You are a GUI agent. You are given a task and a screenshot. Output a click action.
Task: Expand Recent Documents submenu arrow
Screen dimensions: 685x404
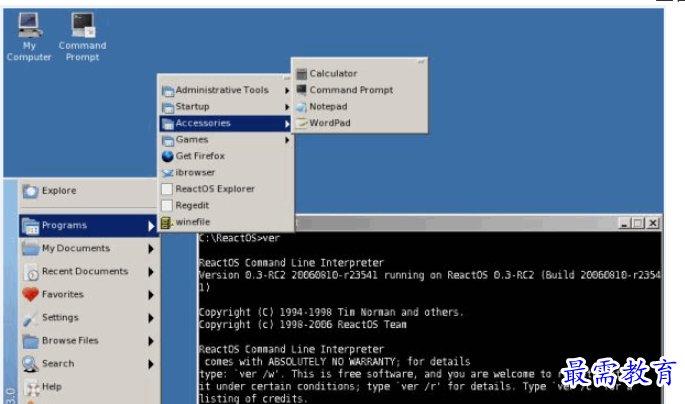(151, 272)
